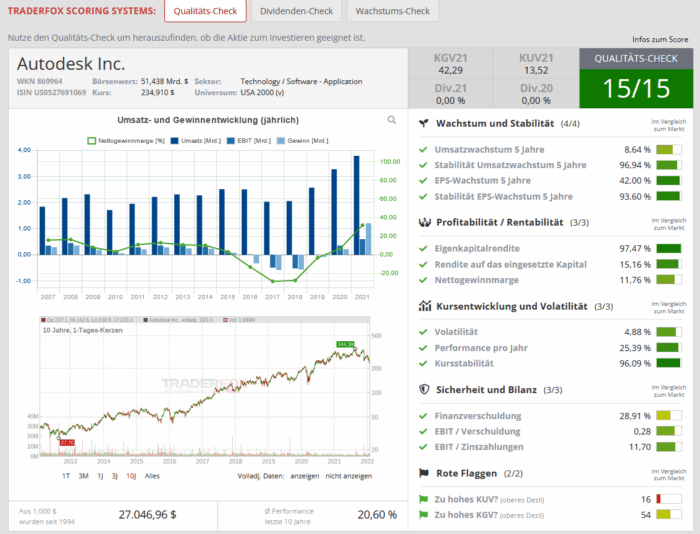700x534 pixels.
Task: Click 'nicht anzeigen' for Volladj. Daten
Action: pyautogui.click(x=349, y=476)
